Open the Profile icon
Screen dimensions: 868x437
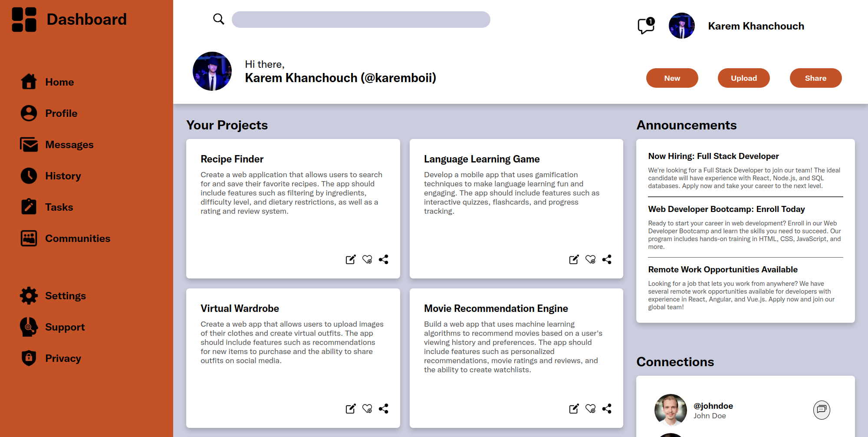29,113
